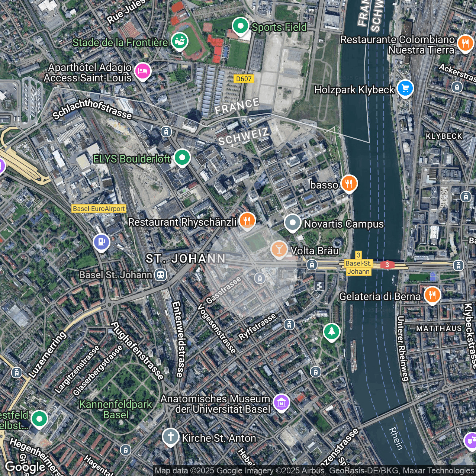Click the Volta Bräu bar icon
Image resolution: width=476 pixels, height=476 pixels.
click(279, 250)
